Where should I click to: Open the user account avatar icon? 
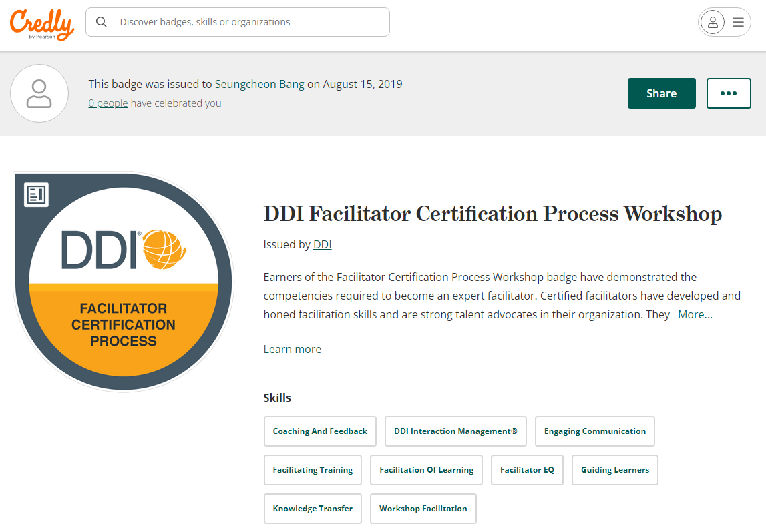[x=713, y=22]
